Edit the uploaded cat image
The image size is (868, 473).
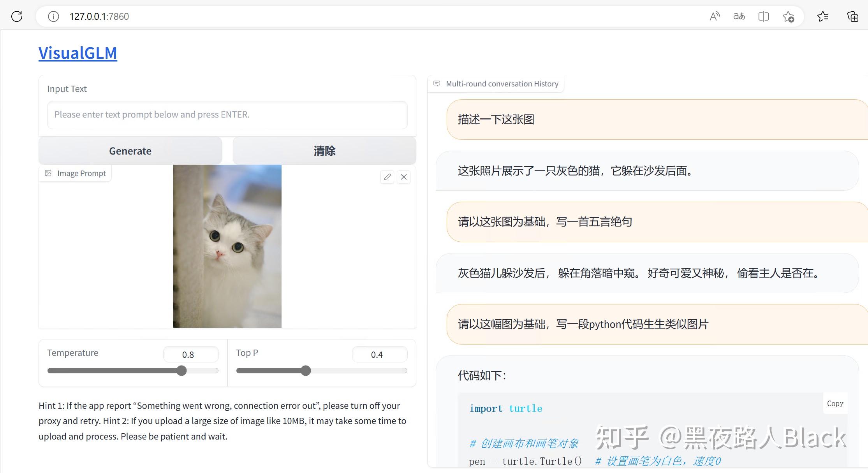(x=387, y=177)
